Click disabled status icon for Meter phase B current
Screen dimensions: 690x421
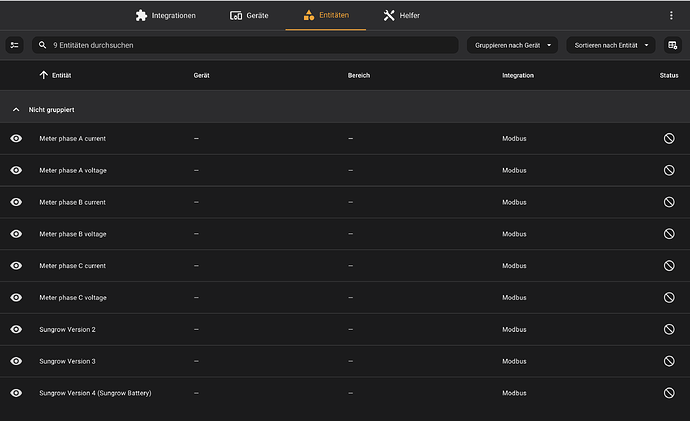point(669,202)
